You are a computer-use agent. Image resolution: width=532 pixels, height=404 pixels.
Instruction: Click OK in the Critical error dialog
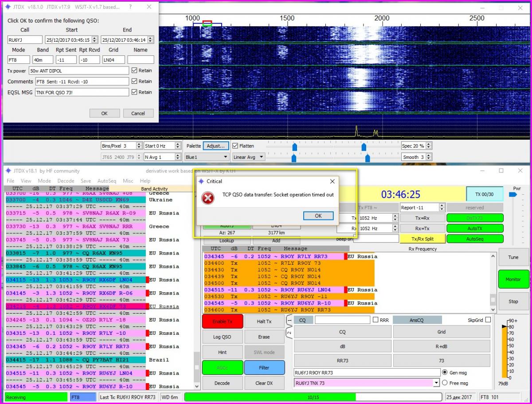pyautogui.click(x=318, y=216)
